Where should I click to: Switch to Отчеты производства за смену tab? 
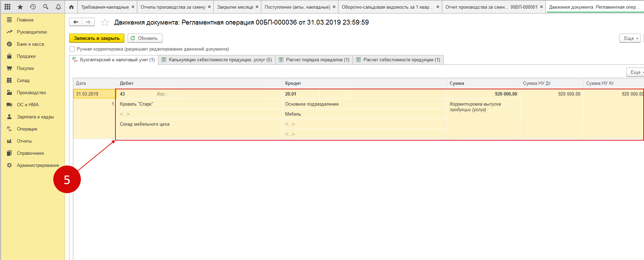(173, 7)
